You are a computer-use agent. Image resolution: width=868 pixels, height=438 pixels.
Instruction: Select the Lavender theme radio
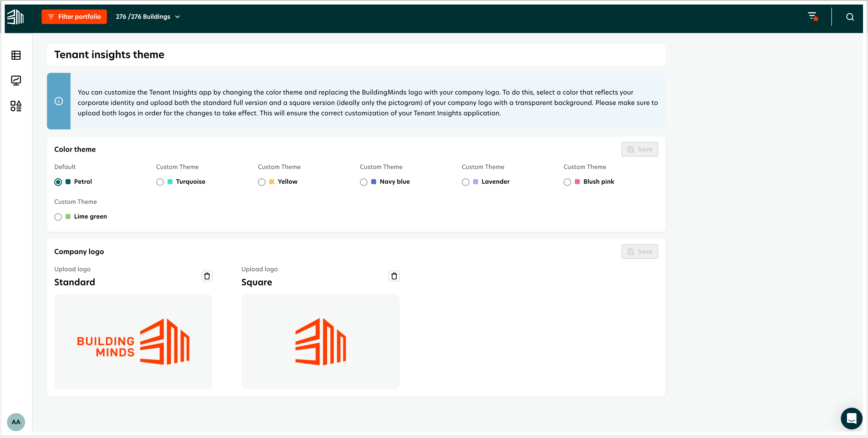pyautogui.click(x=465, y=182)
